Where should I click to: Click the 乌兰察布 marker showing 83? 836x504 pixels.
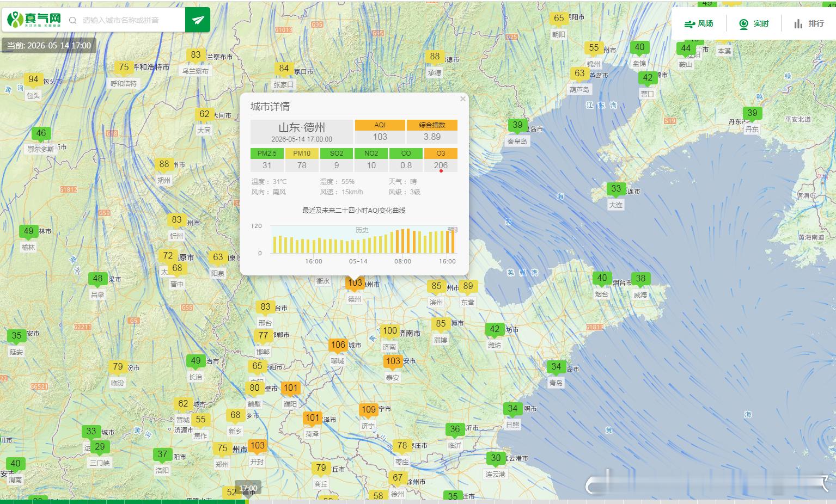point(196,55)
